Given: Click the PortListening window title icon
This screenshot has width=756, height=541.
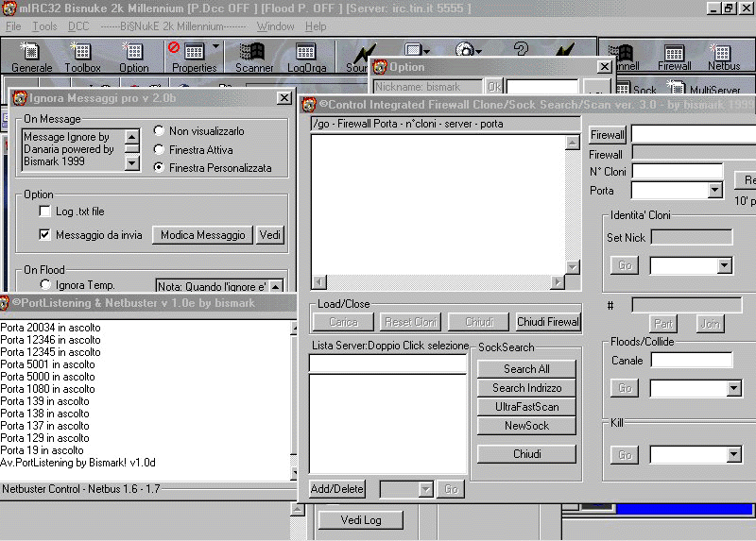Looking at the screenshot, I should click(x=5, y=303).
